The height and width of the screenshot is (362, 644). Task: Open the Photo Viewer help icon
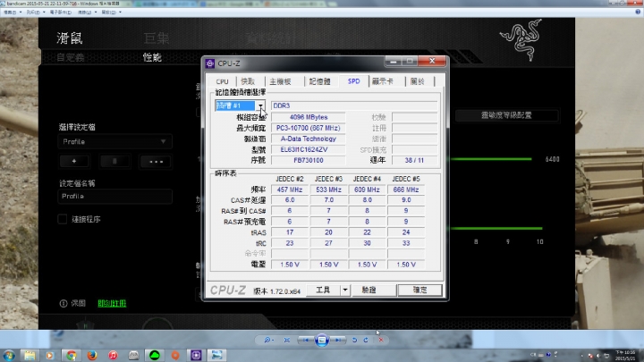(638, 12)
